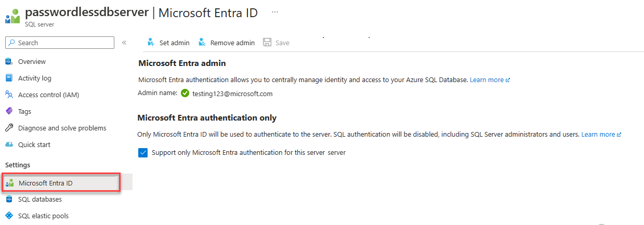The width and height of the screenshot is (644, 225).
Task: Click the Activity log icon
Action: (9, 78)
